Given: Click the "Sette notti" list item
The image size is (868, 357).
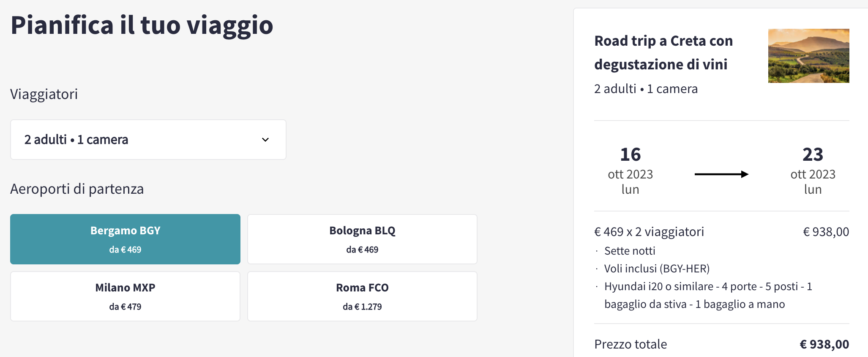Looking at the screenshot, I should [630, 251].
